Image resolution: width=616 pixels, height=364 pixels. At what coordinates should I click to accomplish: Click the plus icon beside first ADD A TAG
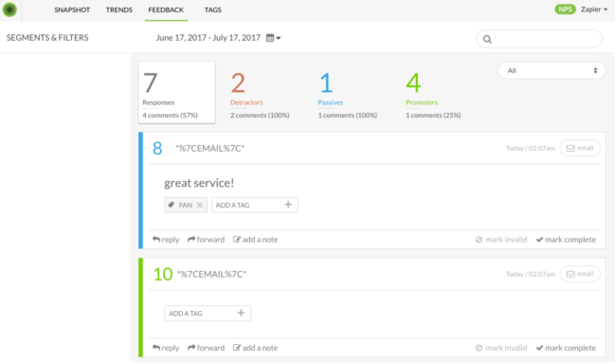[288, 205]
